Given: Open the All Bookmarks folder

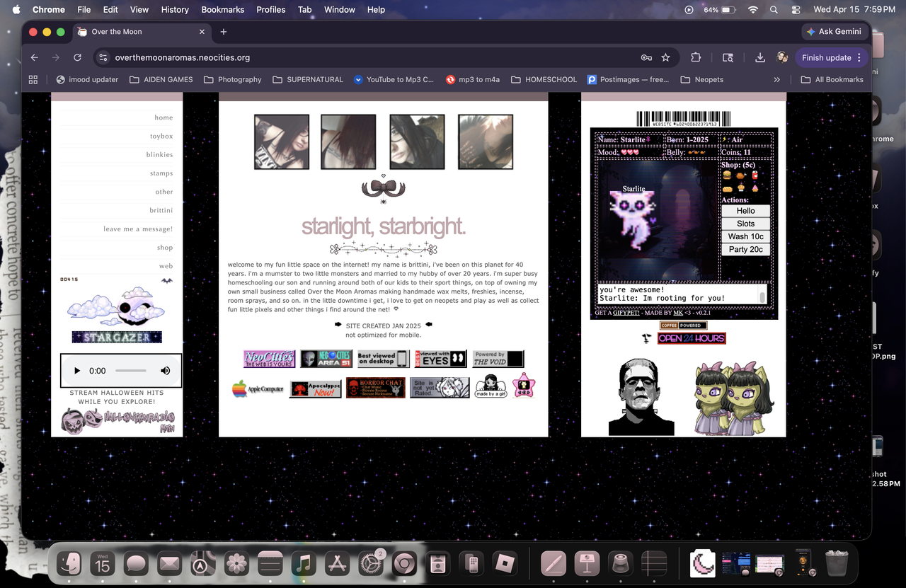Looking at the screenshot, I should pos(832,80).
